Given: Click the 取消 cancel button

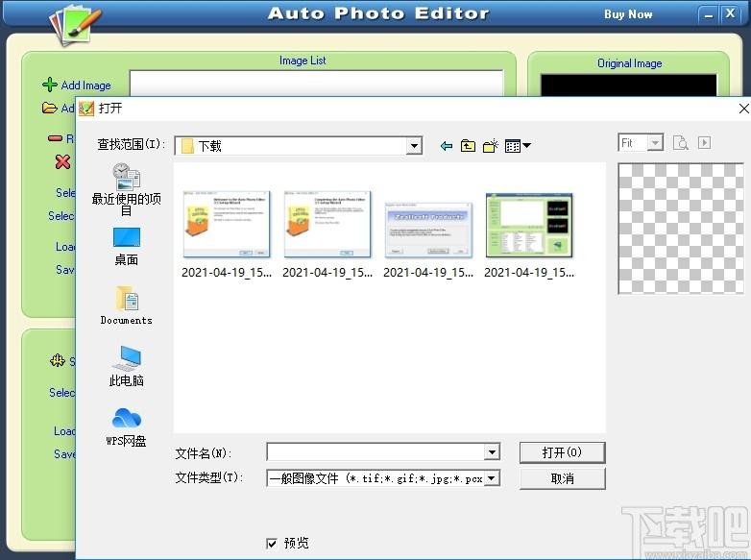Looking at the screenshot, I should [x=563, y=478].
